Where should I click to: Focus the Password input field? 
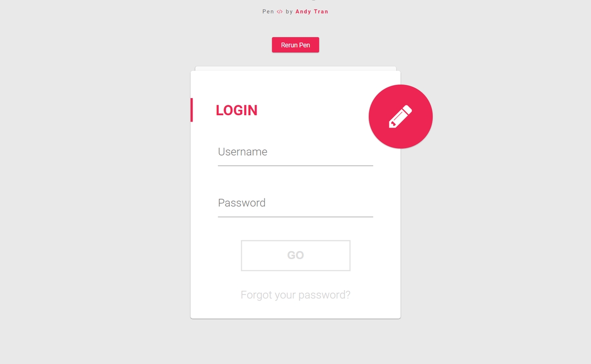click(x=295, y=203)
